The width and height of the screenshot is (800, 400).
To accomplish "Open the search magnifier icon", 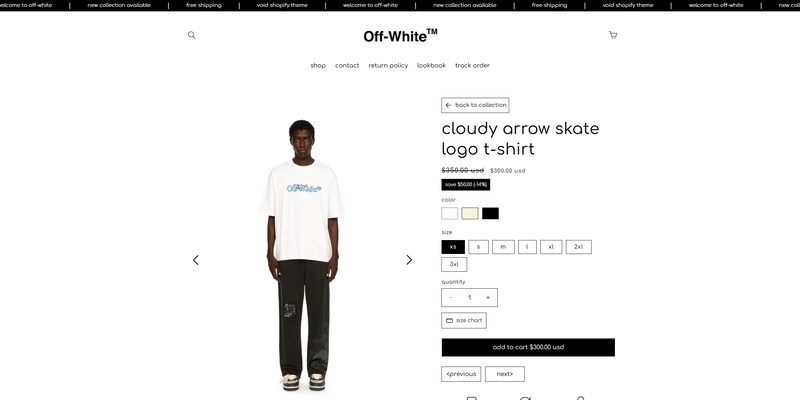I will pos(191,35).
